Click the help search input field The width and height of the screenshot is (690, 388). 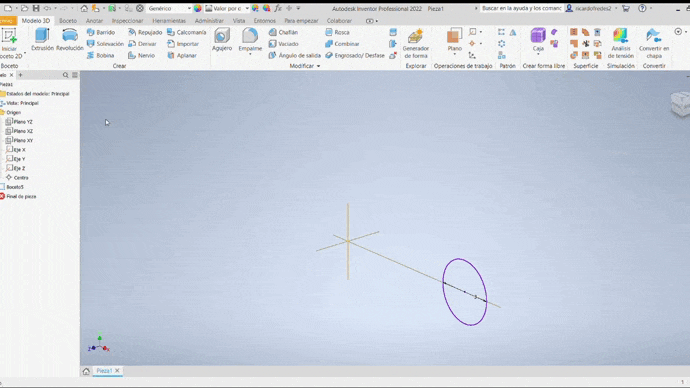tap(521, 8)
